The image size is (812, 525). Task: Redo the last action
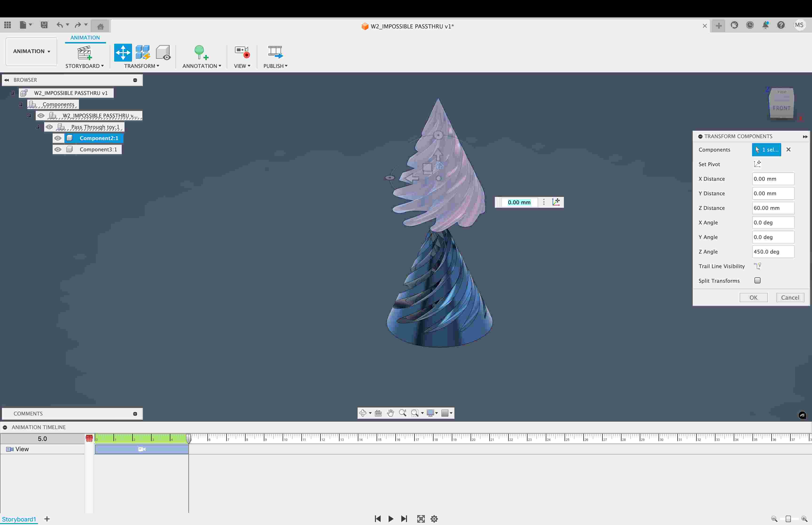[x=78, y=25]
